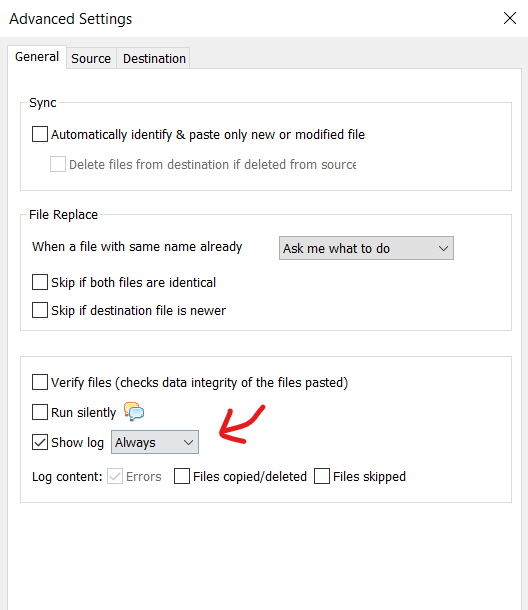Click the chat bubble icon beside Run silently
The width and height of the screenshot is (528, 610).
pos(134,412)
